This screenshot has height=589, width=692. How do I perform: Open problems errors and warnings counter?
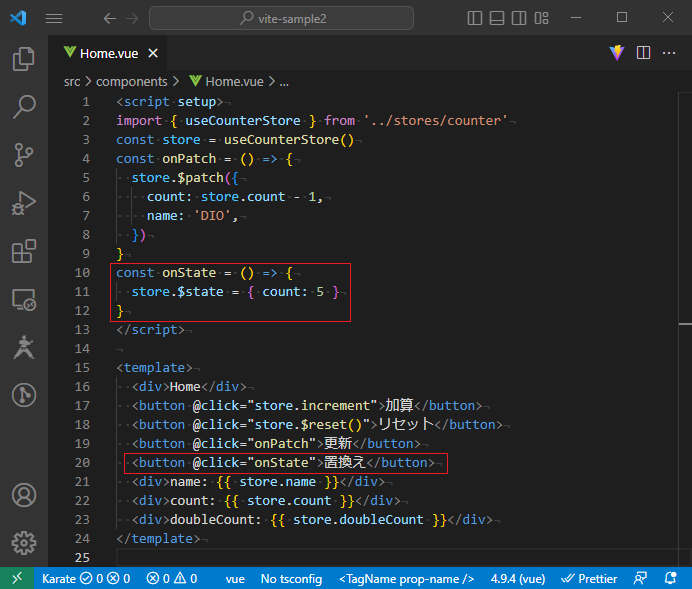[x=172, y=578]
